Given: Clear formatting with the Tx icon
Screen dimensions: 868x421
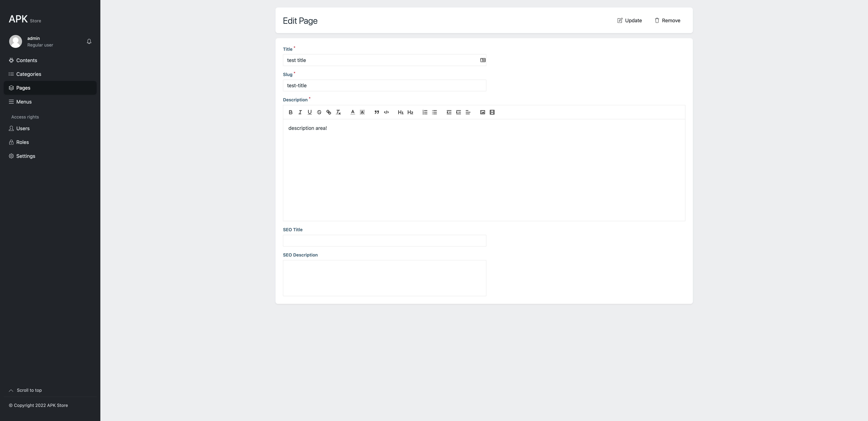Looking at the screenshot, I should point(338,112).
